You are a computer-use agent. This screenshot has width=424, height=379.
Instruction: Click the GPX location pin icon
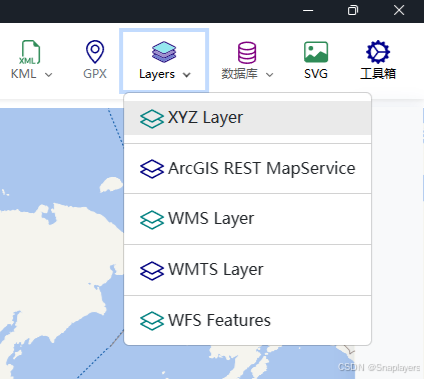tap(95, 52)
